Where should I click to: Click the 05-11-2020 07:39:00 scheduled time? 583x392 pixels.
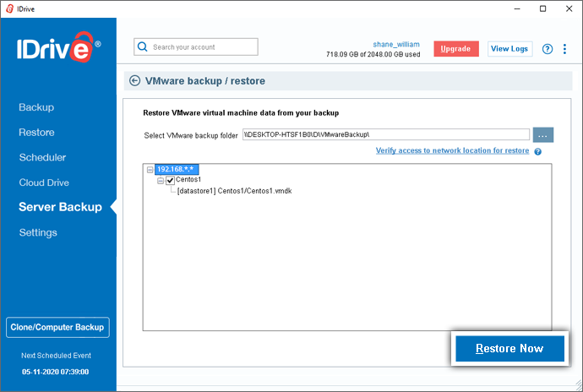pyautogui.click(x=56, y=372)
